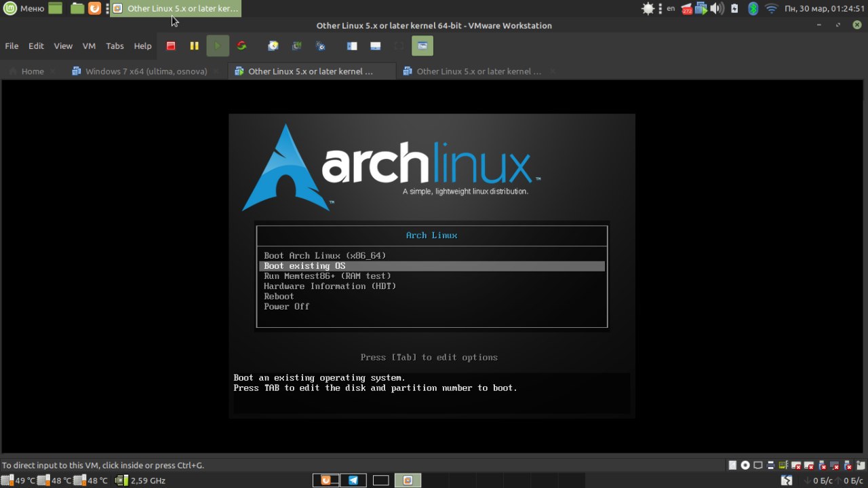Click the highlighted console view toolbar icon
Image resolution: width=868 pixels, height=488 pixels.
click(x=422, y=46)
